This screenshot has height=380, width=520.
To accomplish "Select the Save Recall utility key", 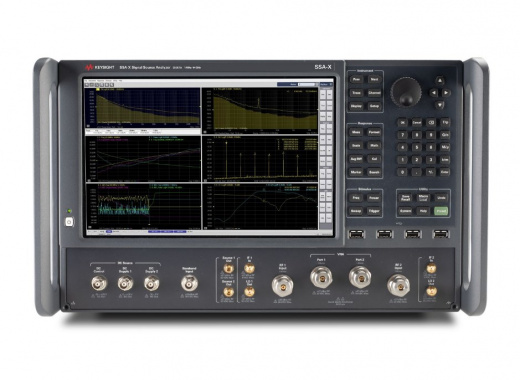I will (405, 198).
